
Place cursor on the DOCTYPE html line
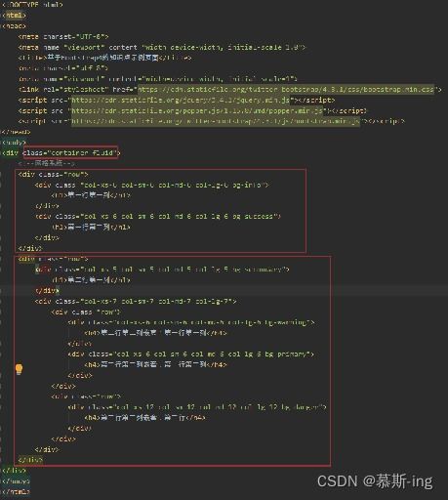point(32,5)
